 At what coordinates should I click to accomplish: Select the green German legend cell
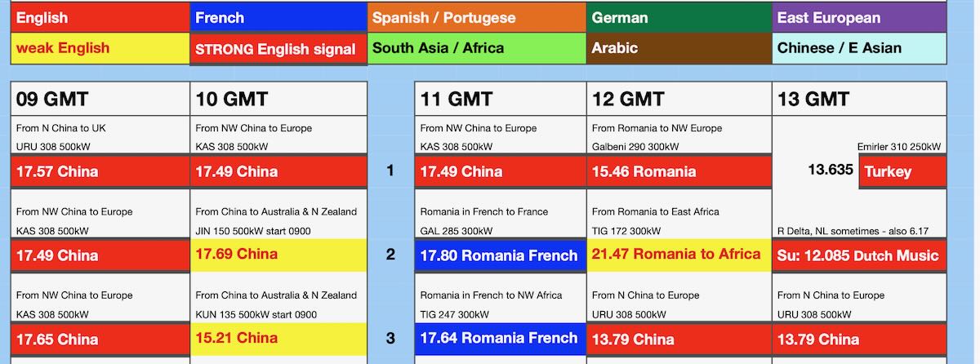679,17
